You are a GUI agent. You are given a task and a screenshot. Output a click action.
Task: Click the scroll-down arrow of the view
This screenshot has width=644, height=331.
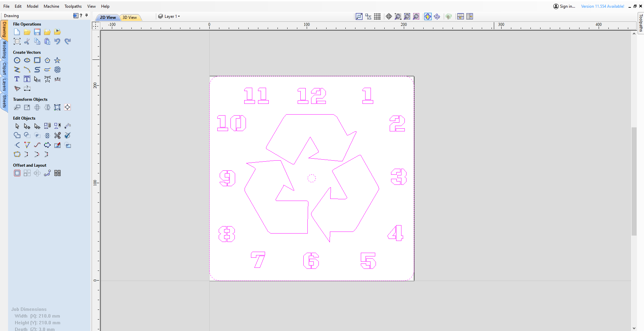[x=634, y=328]
